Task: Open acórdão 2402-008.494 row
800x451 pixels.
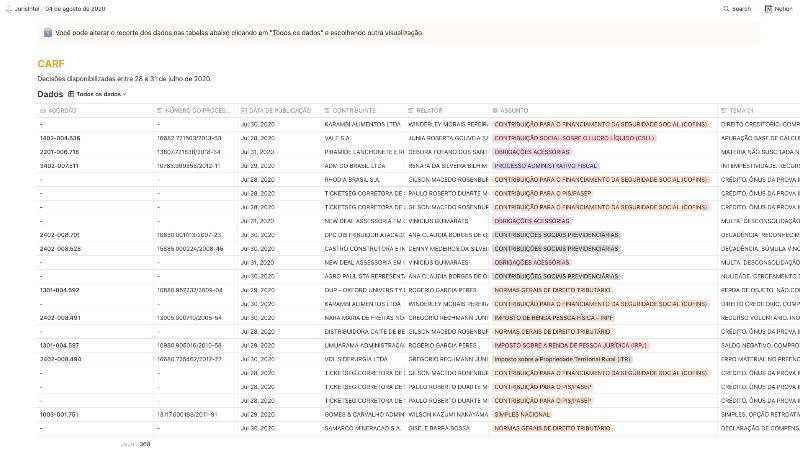Action: (60, 359)
